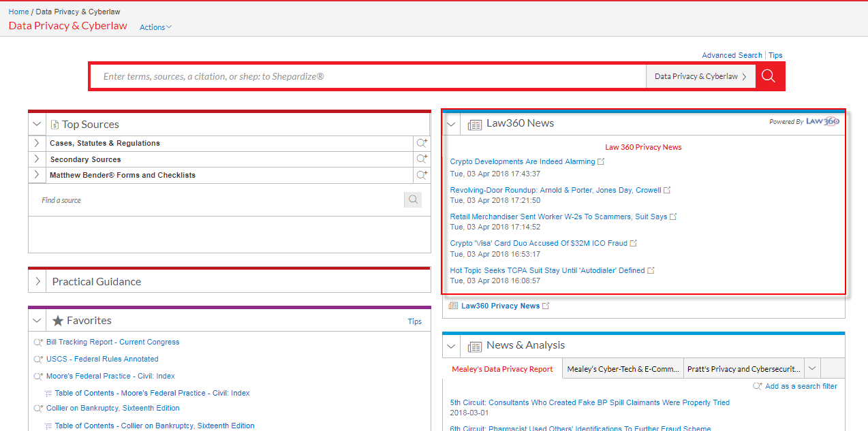This screenshot has height=431, width=868.
Task: Open the Actions dropdown menu
Action: point(155,27)
